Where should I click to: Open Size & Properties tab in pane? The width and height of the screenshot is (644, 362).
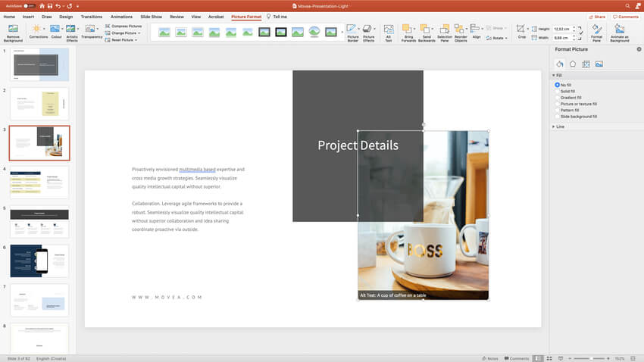point(586,64)
